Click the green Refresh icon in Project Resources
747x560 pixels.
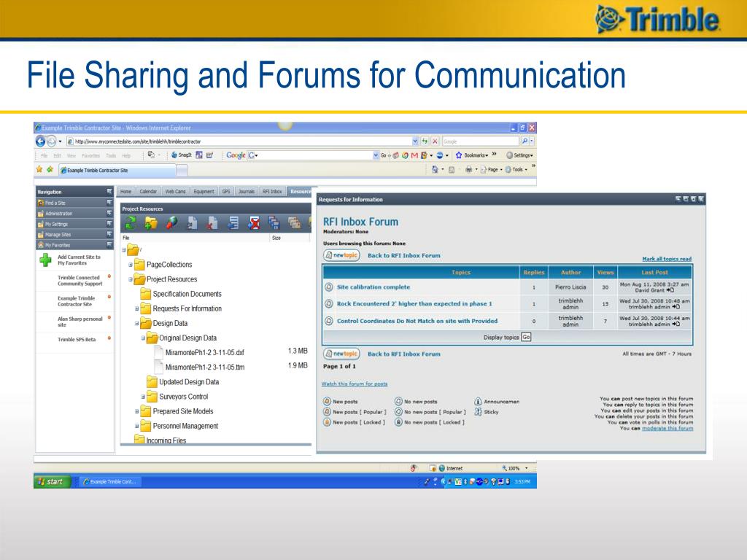tap(130, 222)
